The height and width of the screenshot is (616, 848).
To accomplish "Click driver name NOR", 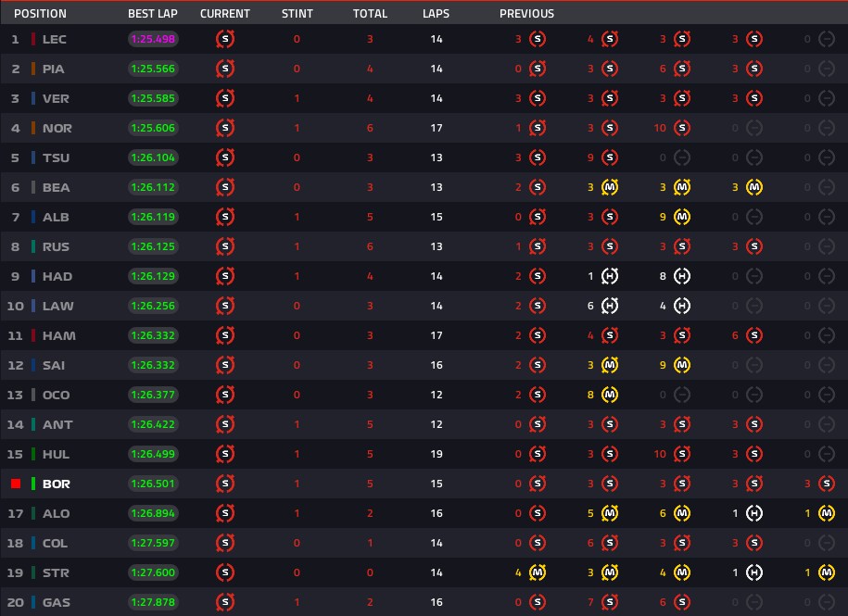I will coord(57,128).
